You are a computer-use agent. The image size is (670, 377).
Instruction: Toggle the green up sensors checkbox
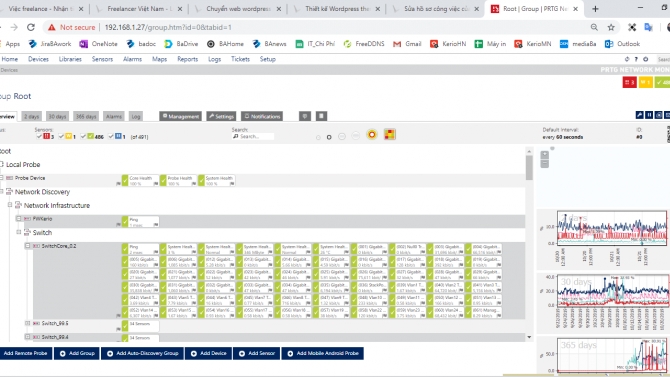[x=83, y=136]
